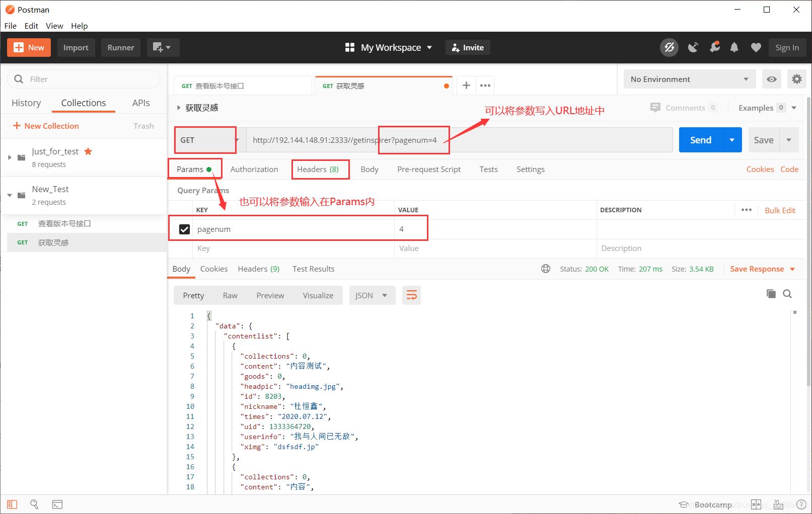Click the globe network icon near Status
Image resolution: width=812 pixels, height=514 pixels.
click(546, 269)
